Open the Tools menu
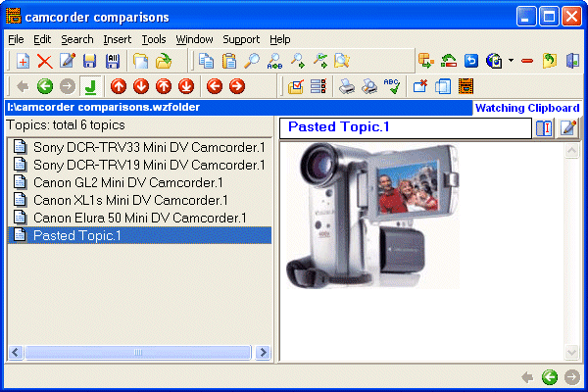Screen dimensions: 588x392 coord(154,39)
